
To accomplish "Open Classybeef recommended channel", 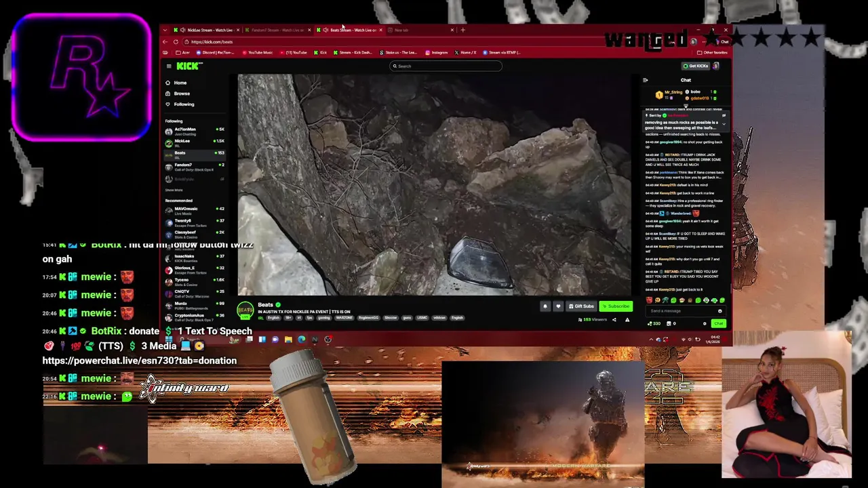I will click(x=195, y=234).
